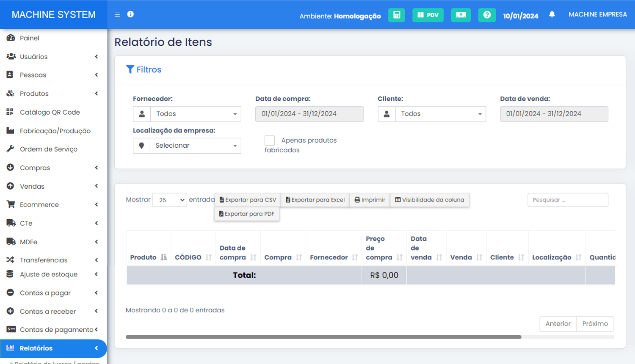Click Exportar para PDF button
Image resolution: width=635 pixels, height=364 pixels.
coord(247,214)
